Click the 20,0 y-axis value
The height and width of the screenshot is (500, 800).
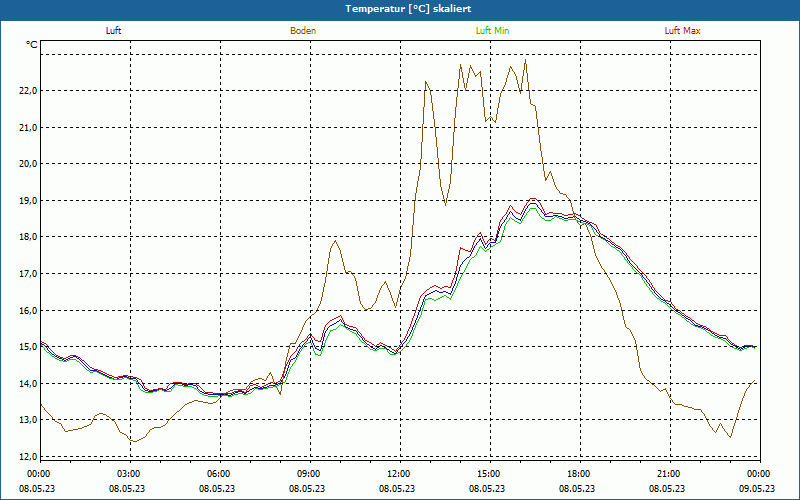point(29,164)
